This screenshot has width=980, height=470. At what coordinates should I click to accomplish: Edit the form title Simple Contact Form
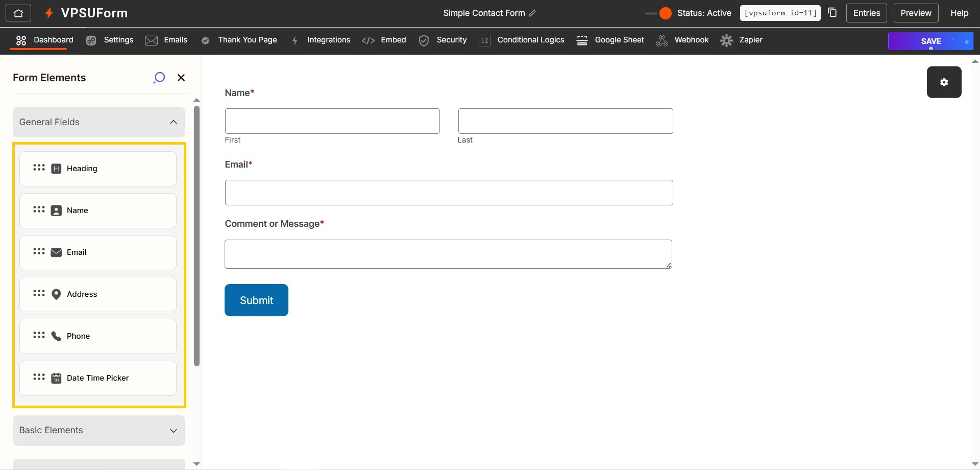tap(533, 13)
